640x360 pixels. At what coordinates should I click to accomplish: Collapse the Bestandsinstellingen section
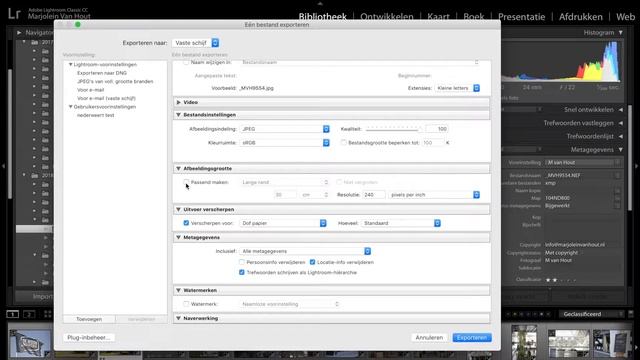[178, 115]
